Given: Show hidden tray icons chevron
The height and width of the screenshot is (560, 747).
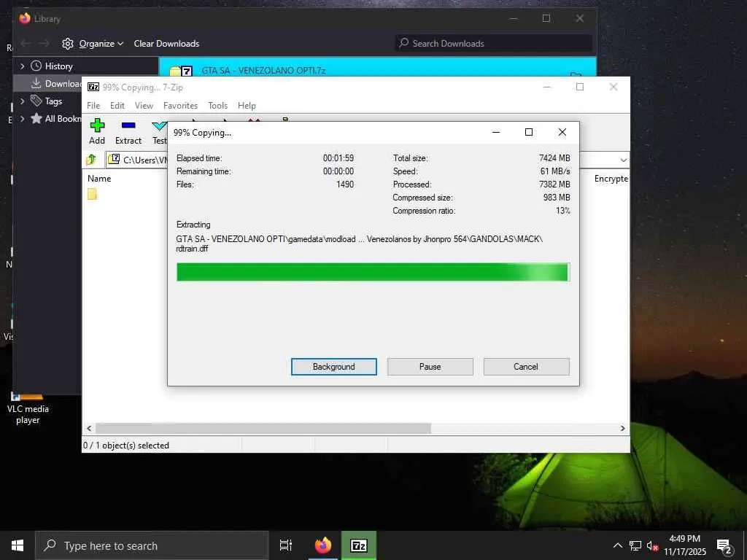Looking at the screenshot, I should pos(617,545).
